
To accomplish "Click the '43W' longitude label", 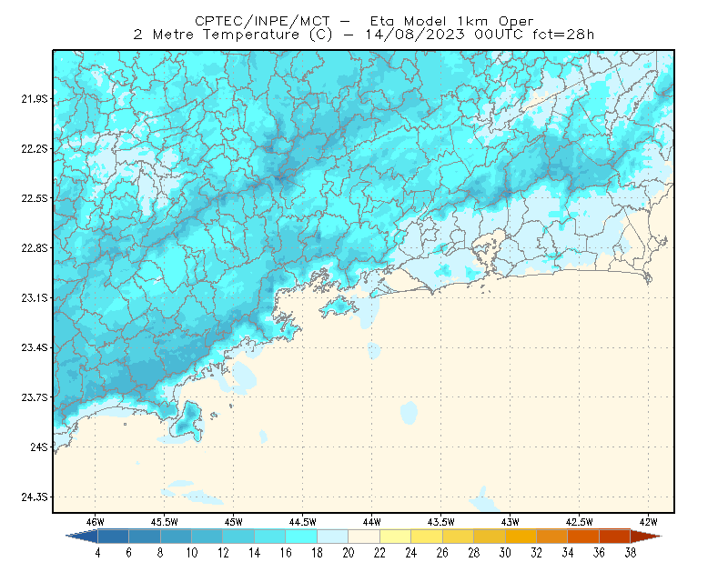I will pyautogui.click(x=511, y=522).
